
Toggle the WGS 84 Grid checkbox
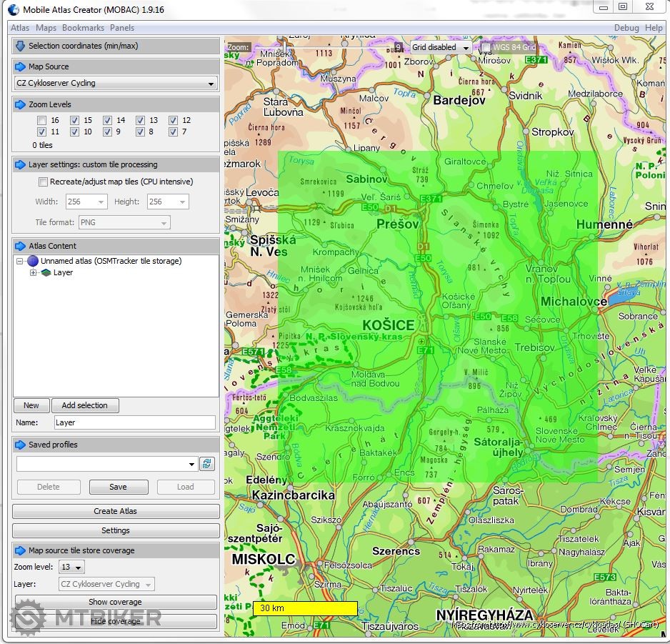pyautogui.click(x=486, y=48)
